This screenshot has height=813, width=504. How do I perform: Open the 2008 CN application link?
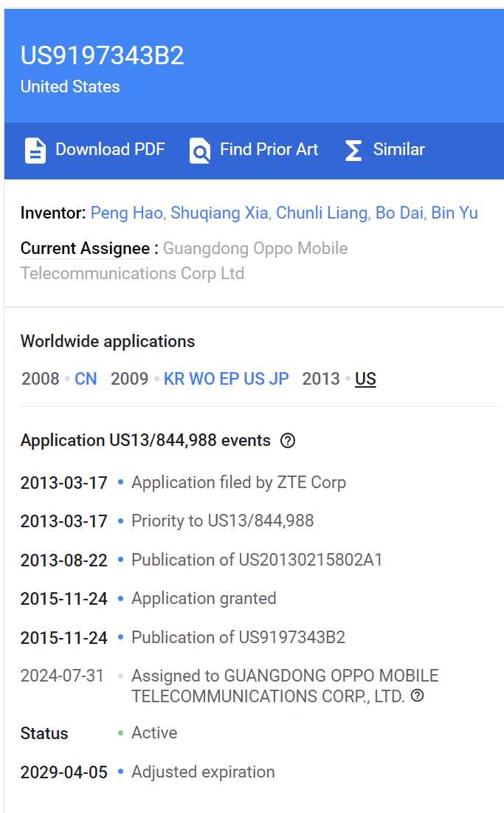pos(86,379)
